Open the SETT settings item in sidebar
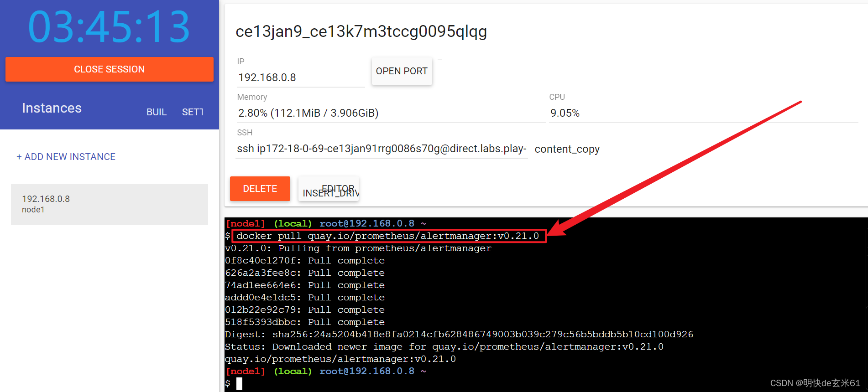 193,112
